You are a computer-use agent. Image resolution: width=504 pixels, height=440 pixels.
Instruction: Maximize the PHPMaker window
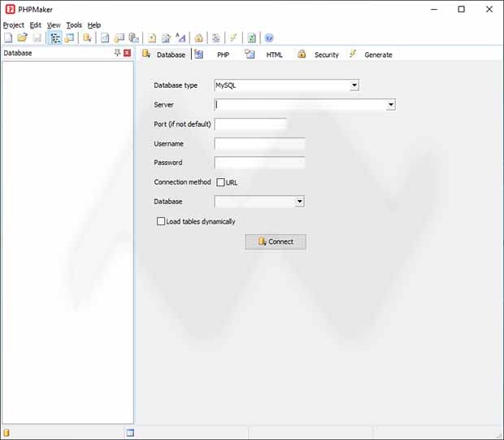coord(462,9)
